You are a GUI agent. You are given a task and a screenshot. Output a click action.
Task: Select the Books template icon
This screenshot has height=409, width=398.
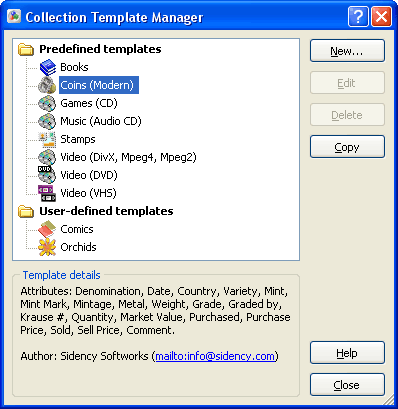pyautogui.click(x=48, y=67)
